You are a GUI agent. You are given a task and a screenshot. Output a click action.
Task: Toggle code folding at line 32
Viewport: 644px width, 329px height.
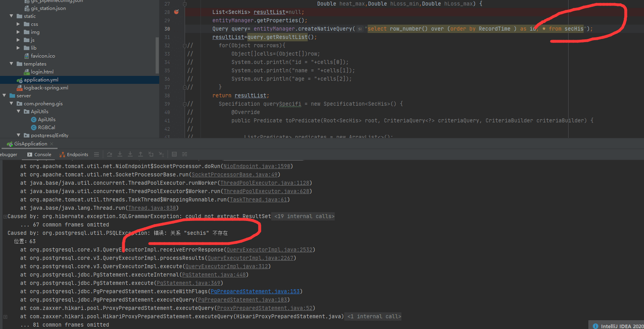point(185,46)
